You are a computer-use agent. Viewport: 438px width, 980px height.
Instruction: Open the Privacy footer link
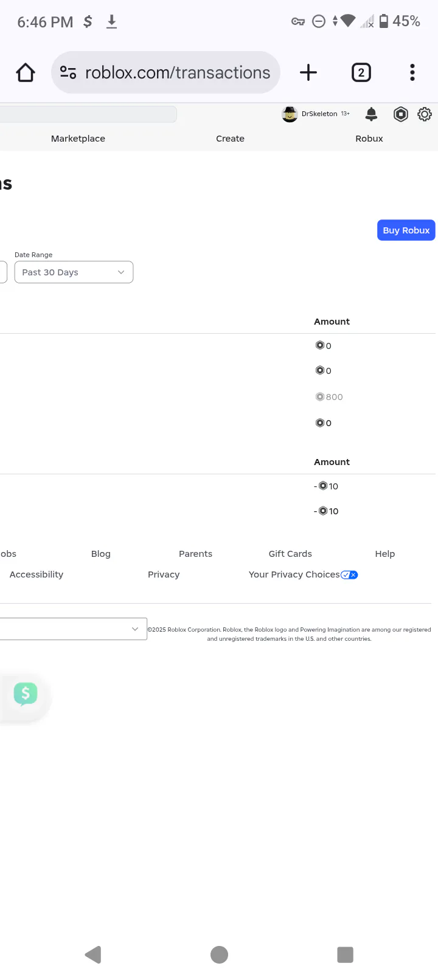pos(164,575)
